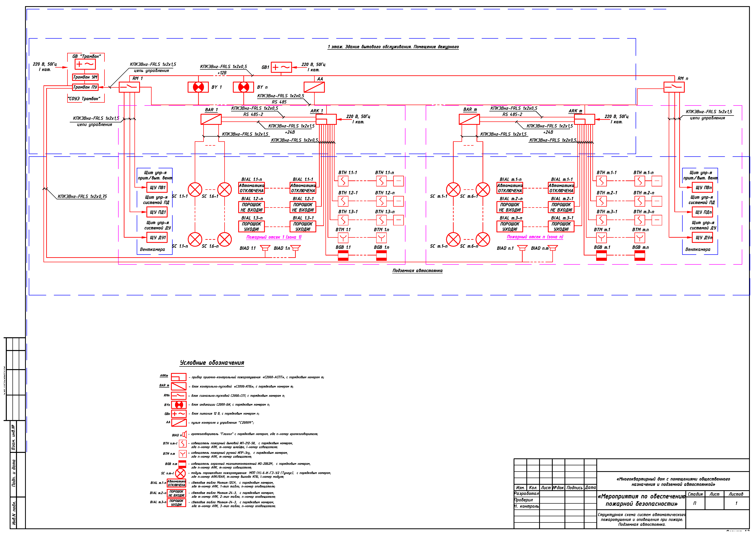The height and width of the screenshot is (535, 756).
Task: Click the Условные обозначения legend heading
Action: coord(212,363)
